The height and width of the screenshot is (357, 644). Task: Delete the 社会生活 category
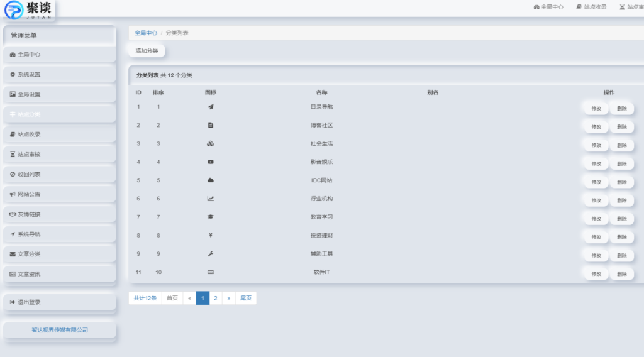click(621, 145)
